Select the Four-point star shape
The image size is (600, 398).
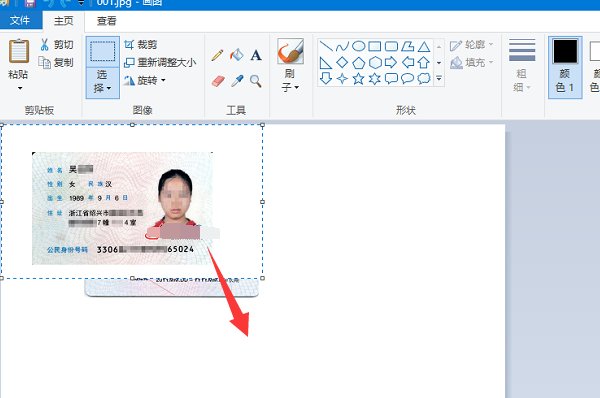(342, 78)
